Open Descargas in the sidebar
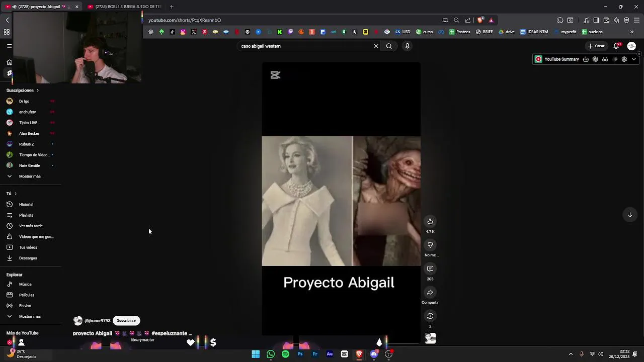 pyautogui.click(x=28, y=258)
